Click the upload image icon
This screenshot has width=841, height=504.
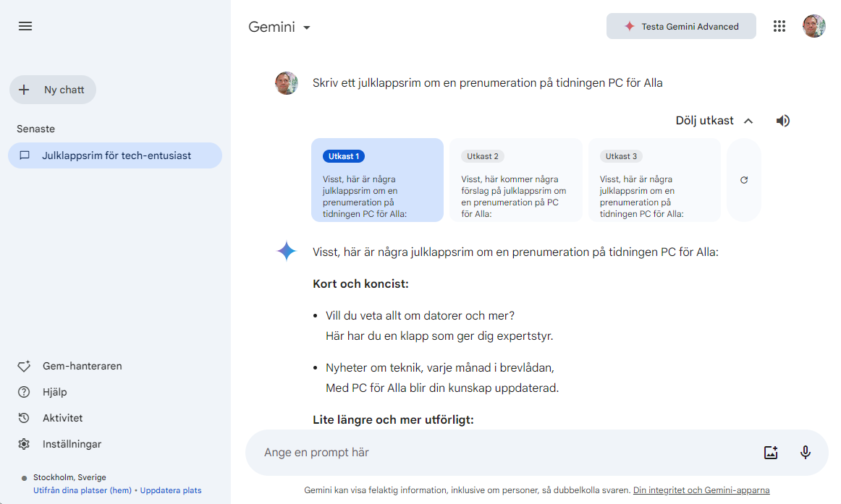pos(771,453)
